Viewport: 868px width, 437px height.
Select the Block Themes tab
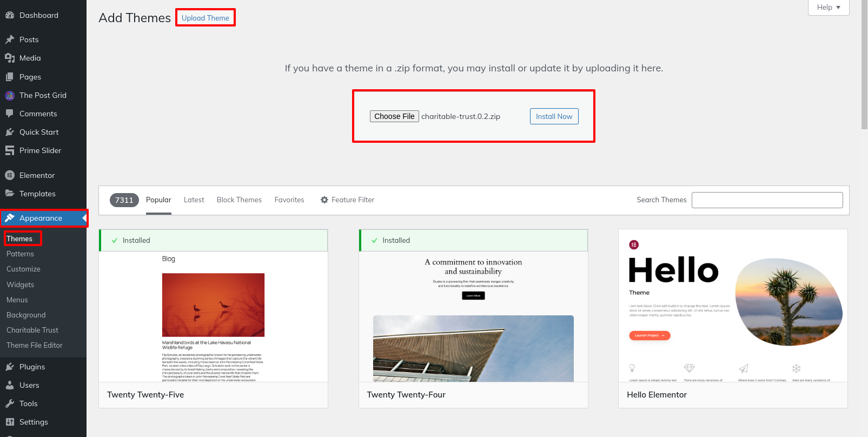click(x=239, y=200)
